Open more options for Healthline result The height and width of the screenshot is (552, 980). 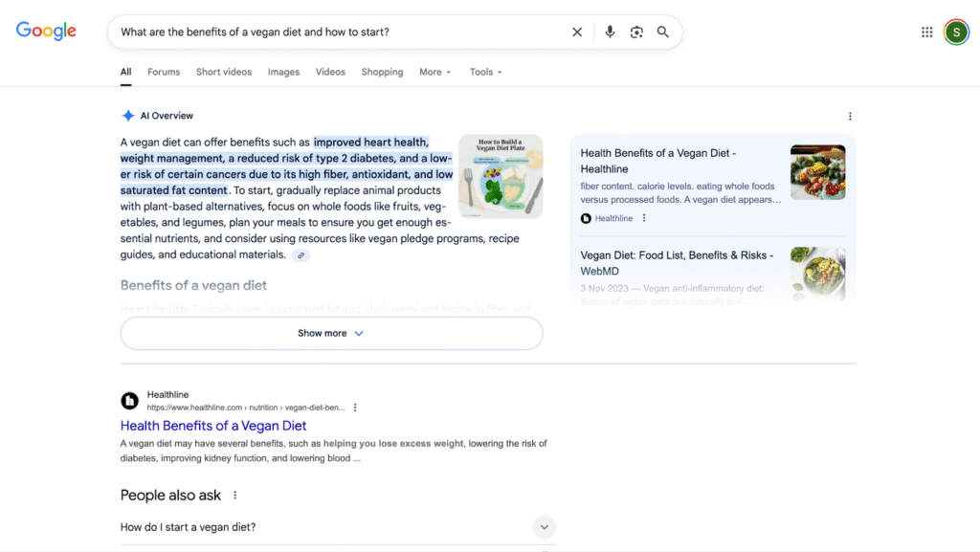tap(355, 408)
